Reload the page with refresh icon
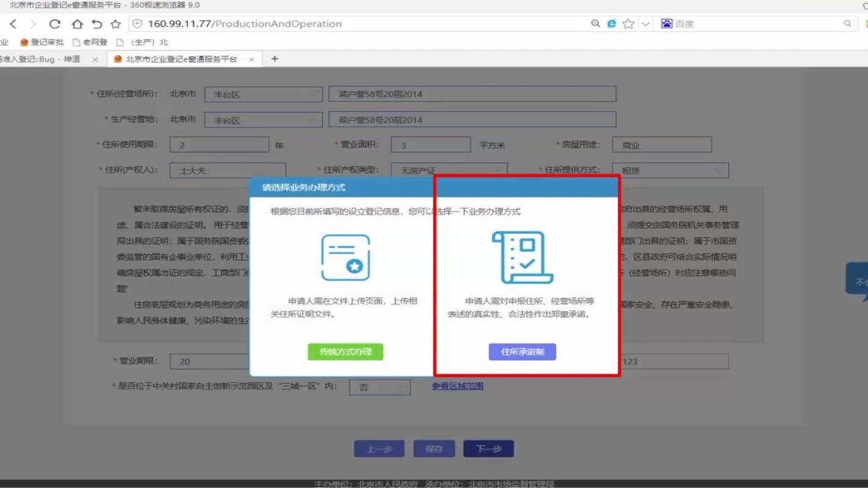Viewport: 868px width, 488px height. (x=55, y=24)
